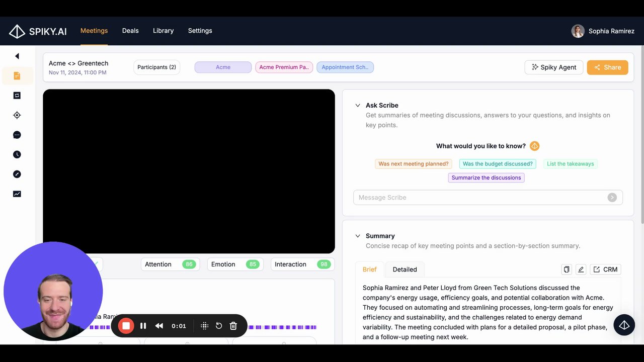Click Sophia Ramirez's profile avatar

click(x=578, y=31)
